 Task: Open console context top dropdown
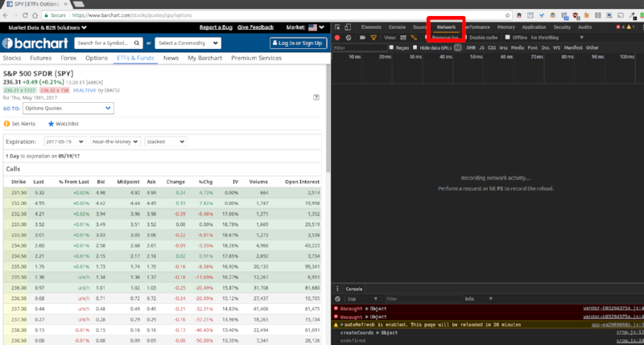(x=361, y=298)
